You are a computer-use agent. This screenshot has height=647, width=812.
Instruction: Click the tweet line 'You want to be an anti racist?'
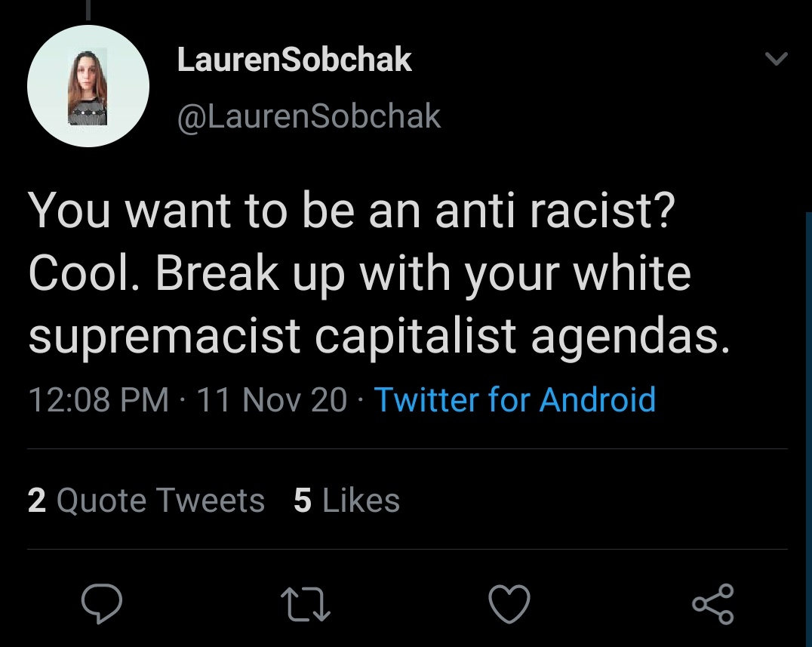[351, 210]
